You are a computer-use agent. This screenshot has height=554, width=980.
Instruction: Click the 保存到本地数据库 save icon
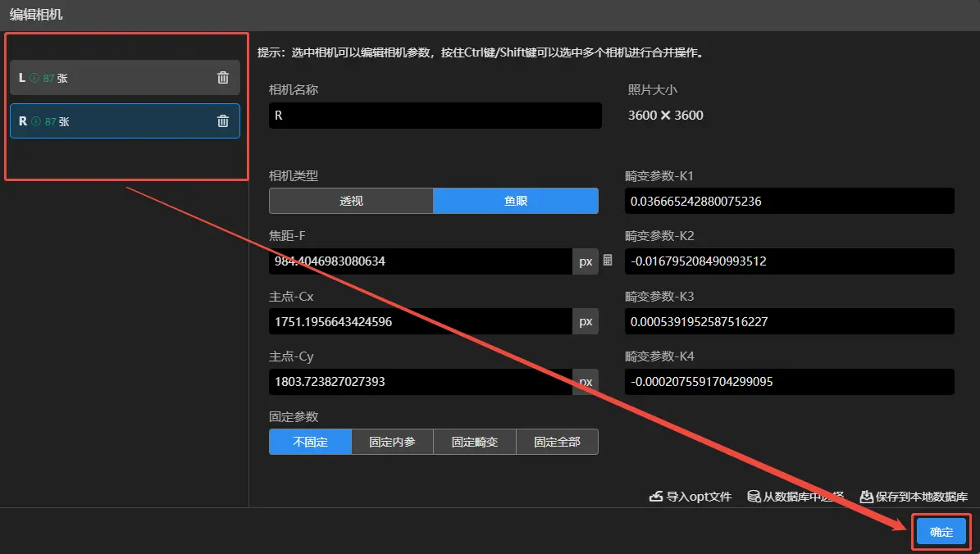coord(866,497)
